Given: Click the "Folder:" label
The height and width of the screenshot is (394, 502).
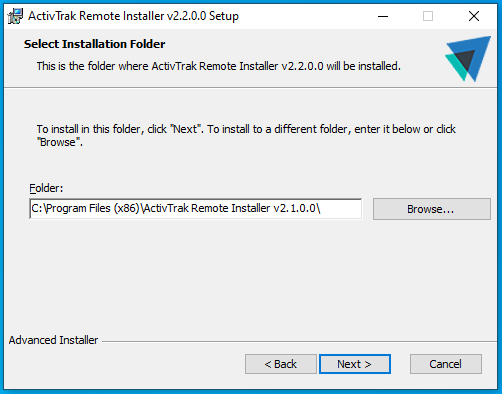Looking at the screenshot, I should point(46,188).
